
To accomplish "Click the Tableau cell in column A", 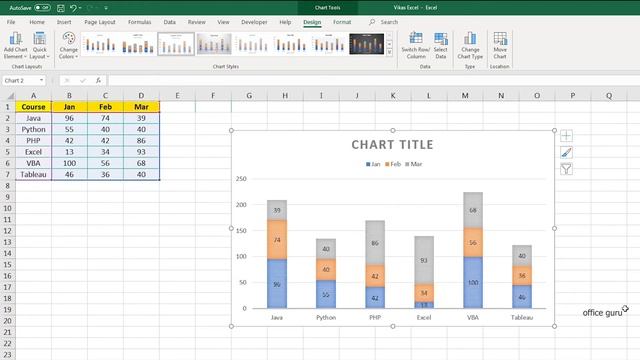I will tap(33, 174).
